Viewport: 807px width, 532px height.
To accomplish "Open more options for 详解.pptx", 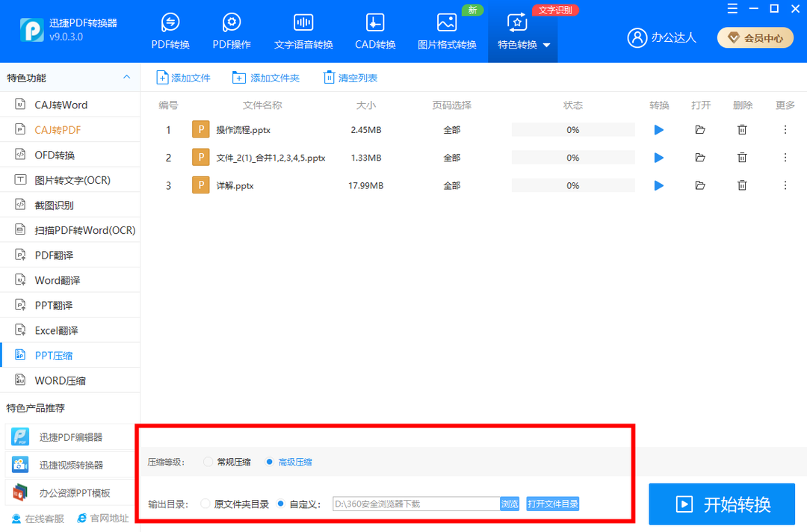I will pyautogui.click(x=785, y=185).
